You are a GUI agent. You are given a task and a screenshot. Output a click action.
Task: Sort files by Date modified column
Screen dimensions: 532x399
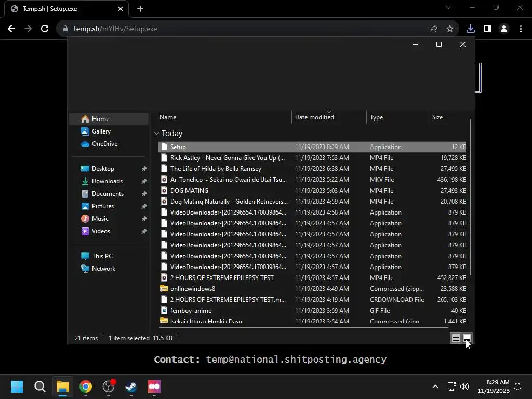(329, 117)
